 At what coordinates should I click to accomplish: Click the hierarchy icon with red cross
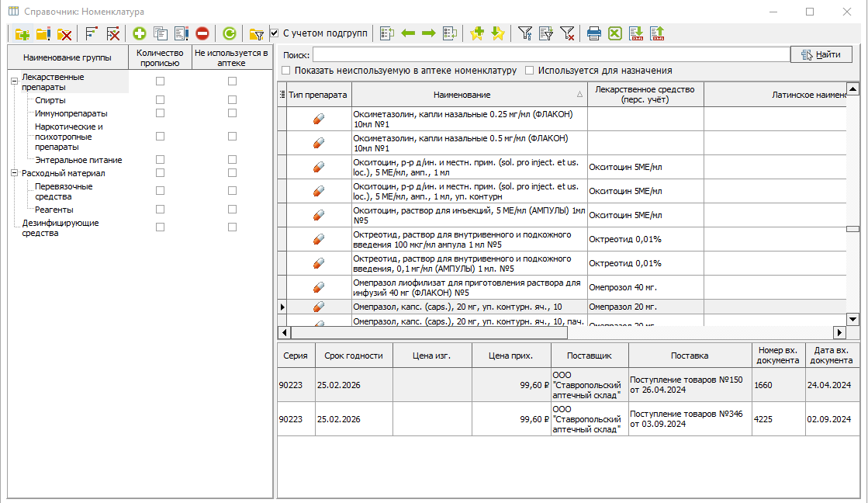[x=113, y=34]
